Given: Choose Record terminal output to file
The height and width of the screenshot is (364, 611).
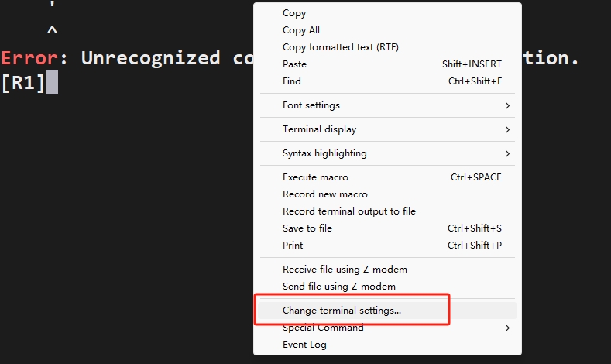Looking at the screenshot, I should pyautogui.click(x=348, y=211).
